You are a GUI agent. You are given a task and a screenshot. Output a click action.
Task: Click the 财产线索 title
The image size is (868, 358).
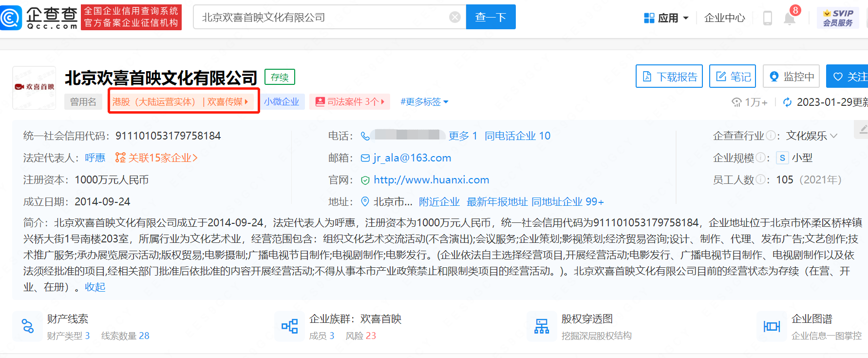point(68,318)
